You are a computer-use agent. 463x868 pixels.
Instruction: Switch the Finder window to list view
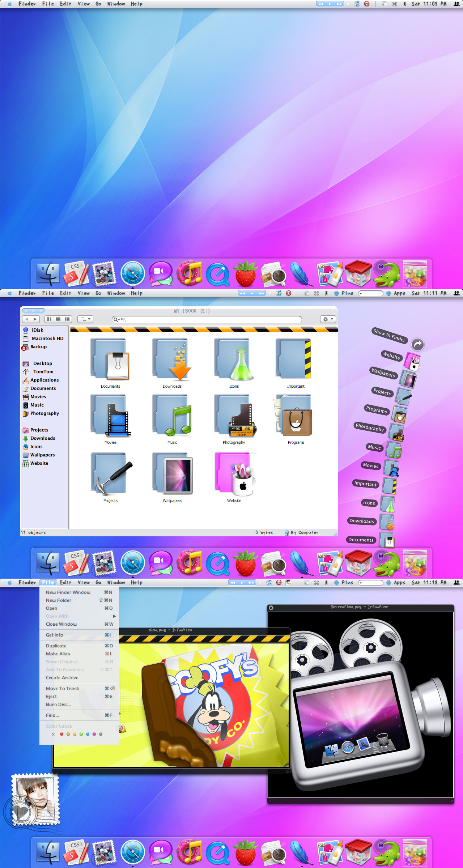point(58,319)
